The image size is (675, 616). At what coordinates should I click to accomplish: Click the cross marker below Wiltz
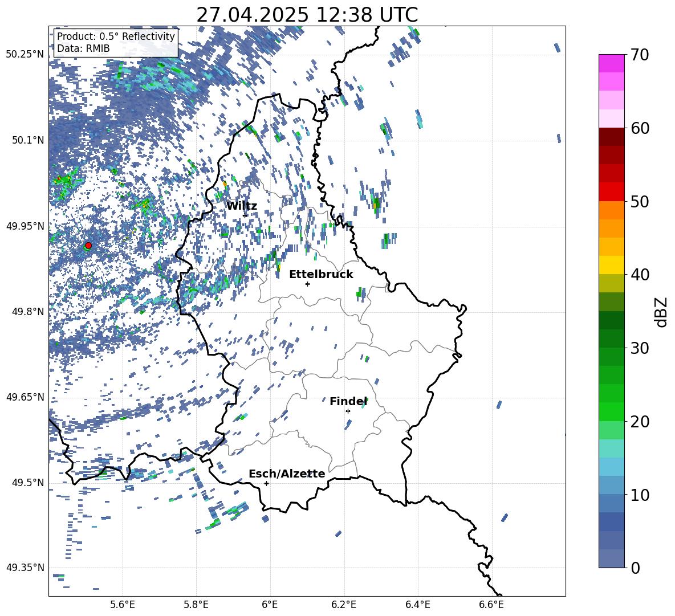click(245, 215)
